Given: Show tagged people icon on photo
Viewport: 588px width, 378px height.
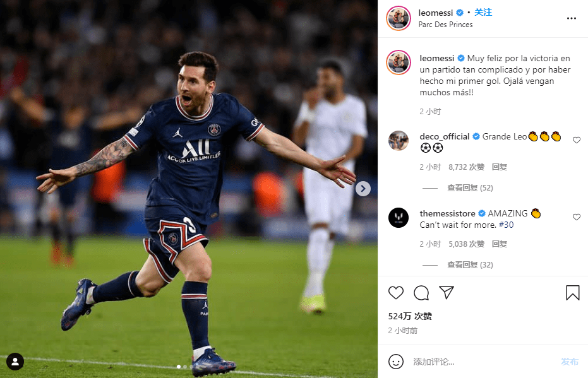Looking at the screenshot, I should 15,362.
